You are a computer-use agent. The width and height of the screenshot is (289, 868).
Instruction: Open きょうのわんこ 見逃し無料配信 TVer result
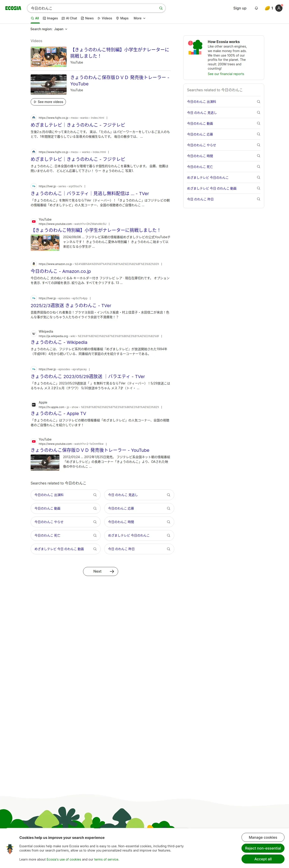pos(90,194)
